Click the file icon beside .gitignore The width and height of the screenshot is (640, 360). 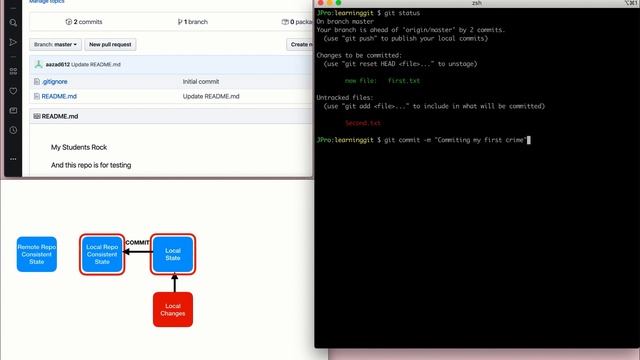tap(37, 82)
